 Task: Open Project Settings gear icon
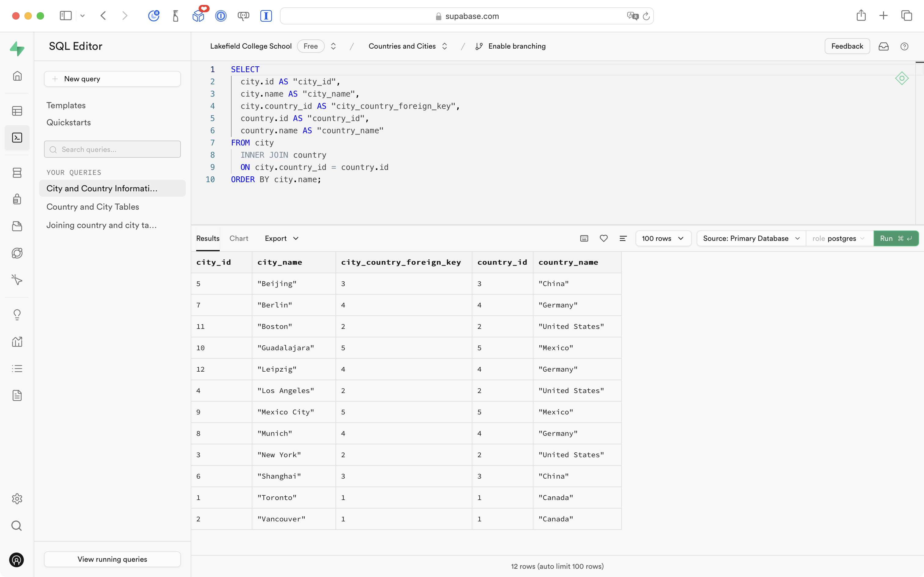17,499
